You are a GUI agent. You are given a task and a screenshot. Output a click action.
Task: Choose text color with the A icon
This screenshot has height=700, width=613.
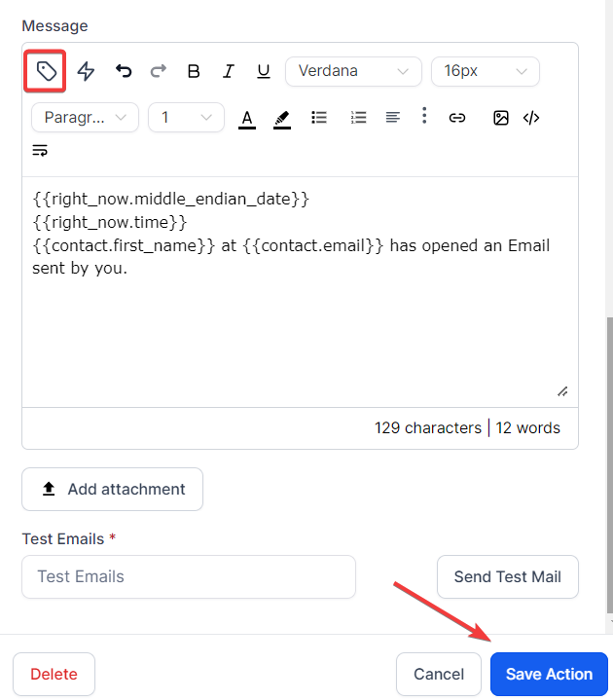(247, 119)
